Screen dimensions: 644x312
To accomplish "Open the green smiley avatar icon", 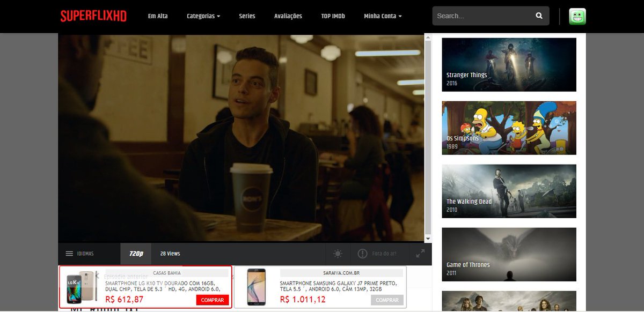I will pyautogui.click(x=577, y=16).
